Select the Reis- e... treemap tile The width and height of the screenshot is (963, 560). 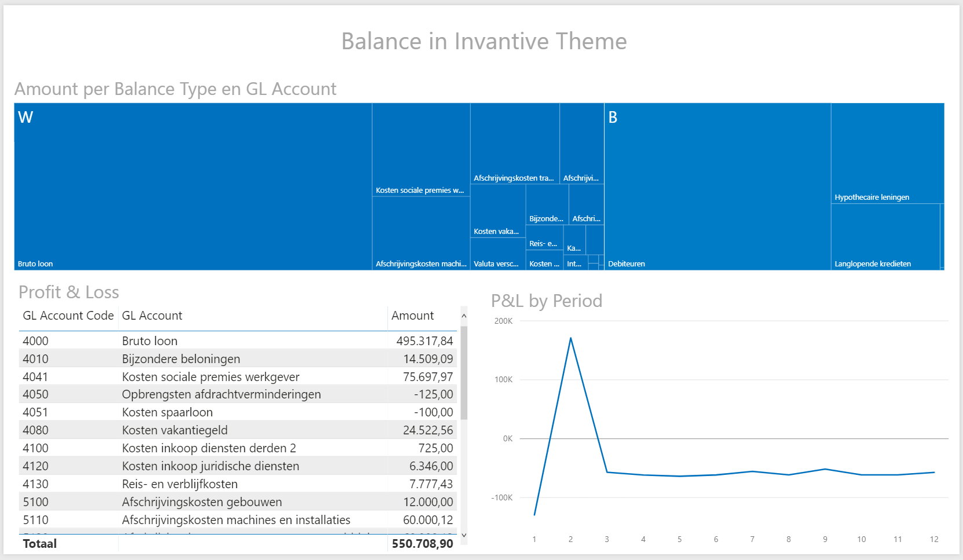(544, 237)
